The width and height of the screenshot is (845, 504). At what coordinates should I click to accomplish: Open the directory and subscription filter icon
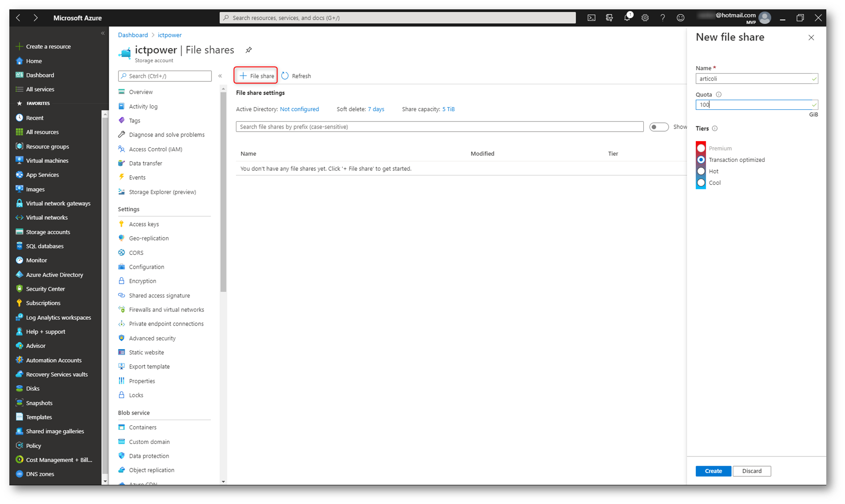point(609,18)
